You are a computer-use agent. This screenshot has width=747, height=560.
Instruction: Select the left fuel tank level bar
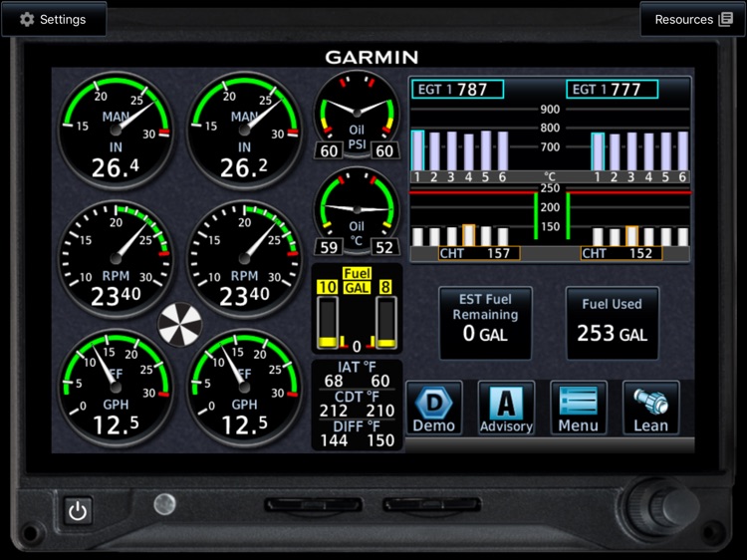point(328,322)
